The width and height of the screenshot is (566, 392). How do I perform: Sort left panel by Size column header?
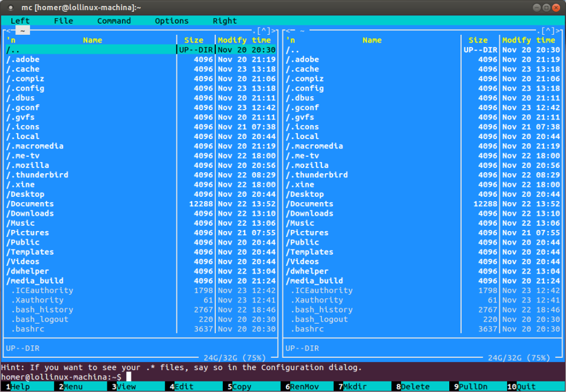click(x=194, y=41)
